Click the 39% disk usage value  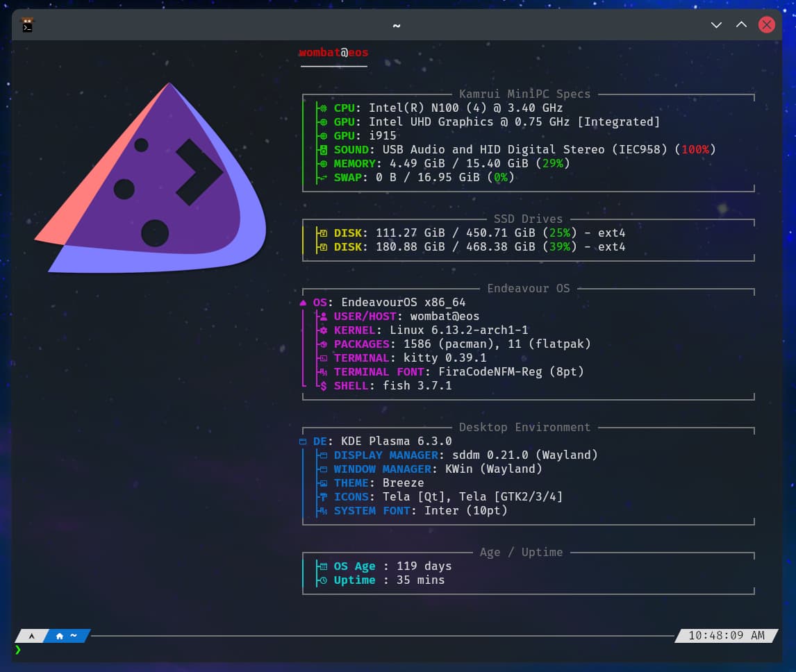tap(560, 247)
